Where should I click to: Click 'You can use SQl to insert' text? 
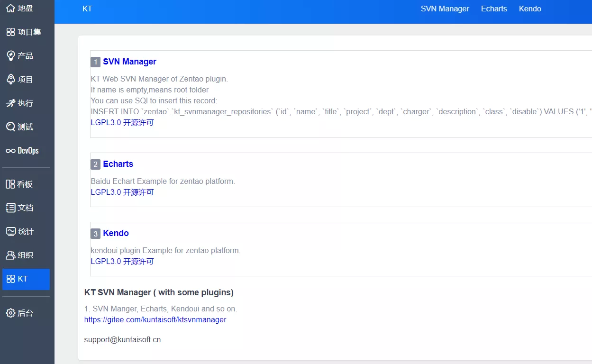point(154,101)
